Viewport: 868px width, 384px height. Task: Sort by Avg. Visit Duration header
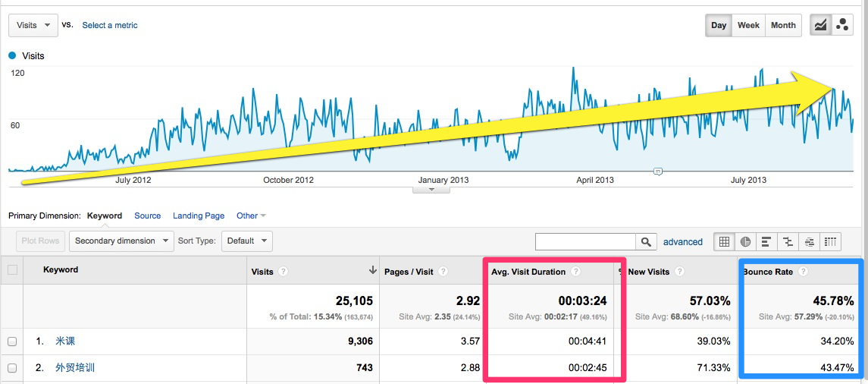[x=528, y=272]
